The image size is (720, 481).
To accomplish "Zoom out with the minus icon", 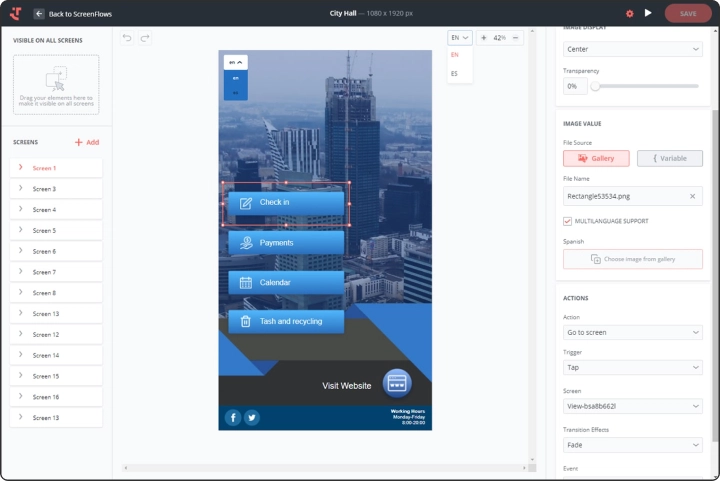I will point(516,38).
